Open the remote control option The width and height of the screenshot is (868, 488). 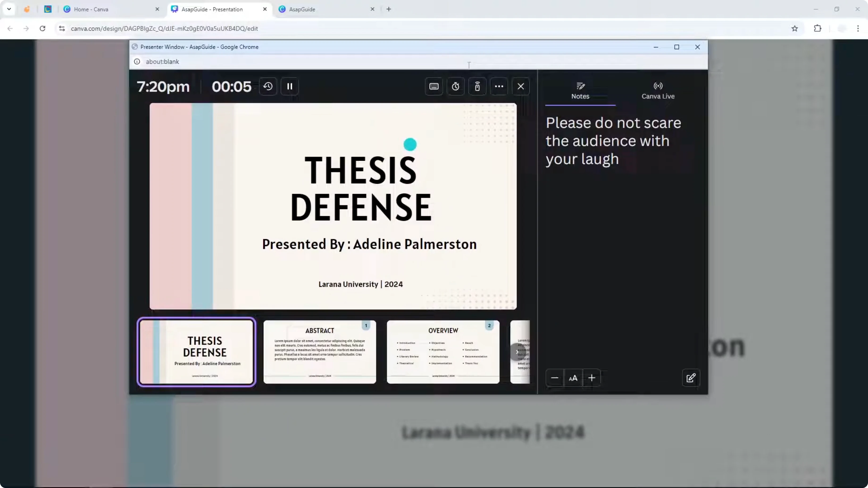pyautogui.click(x=477, y=87)
